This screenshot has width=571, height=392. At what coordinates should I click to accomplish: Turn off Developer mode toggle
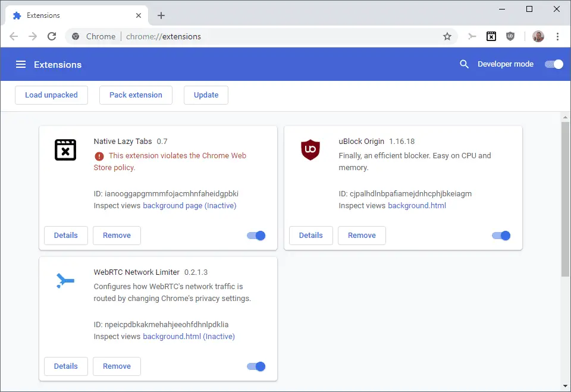(554, 64)
